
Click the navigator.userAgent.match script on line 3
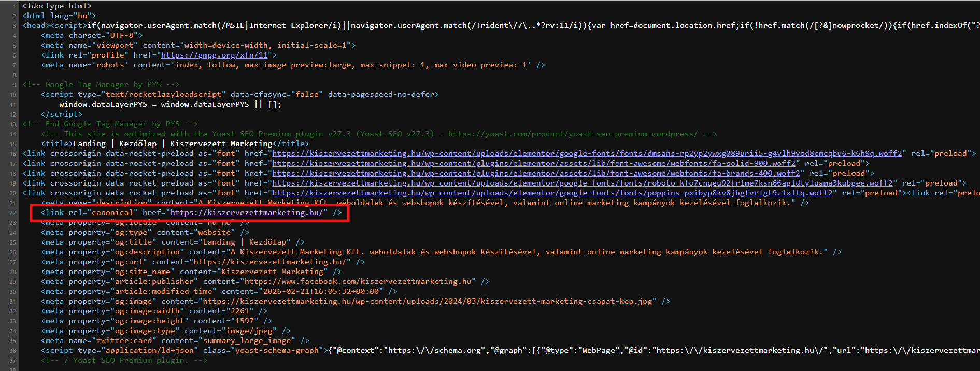[x=533, y=25]
